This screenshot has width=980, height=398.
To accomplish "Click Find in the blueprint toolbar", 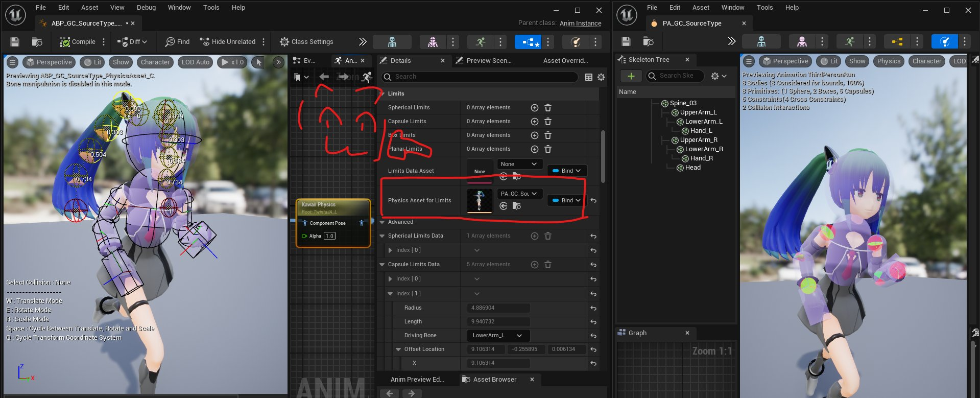I will point(177,42).
